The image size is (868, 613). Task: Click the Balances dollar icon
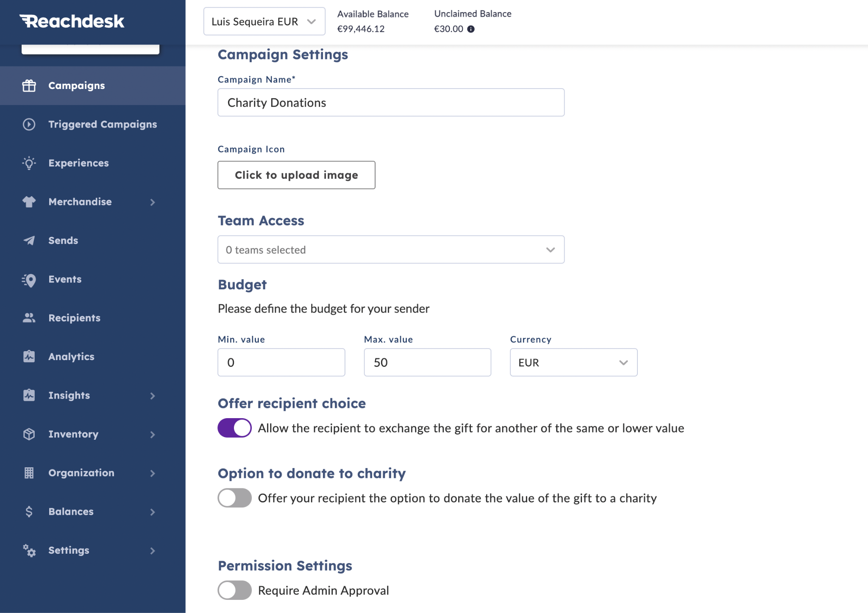(x=29, y=511)
